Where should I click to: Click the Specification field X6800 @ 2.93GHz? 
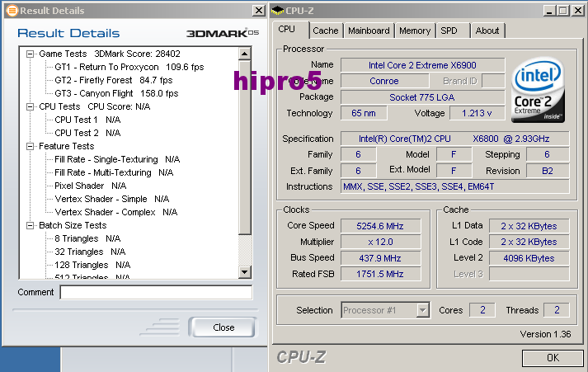coord(455,139)
